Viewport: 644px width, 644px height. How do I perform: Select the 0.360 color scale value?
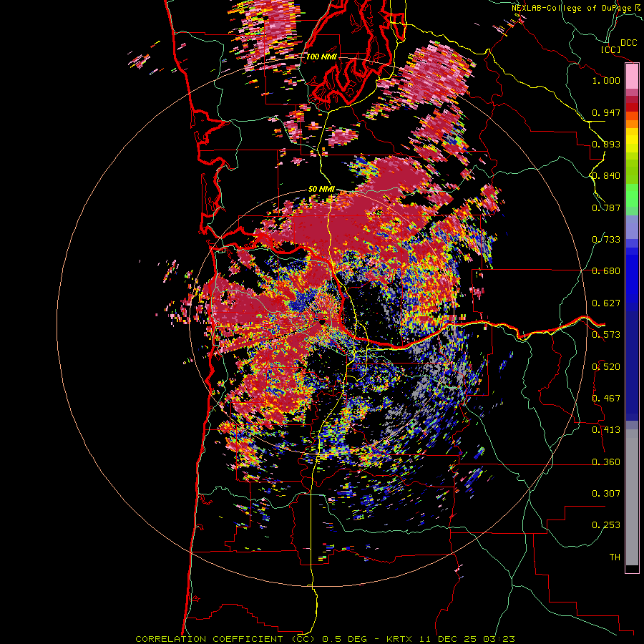coord(606,462)
